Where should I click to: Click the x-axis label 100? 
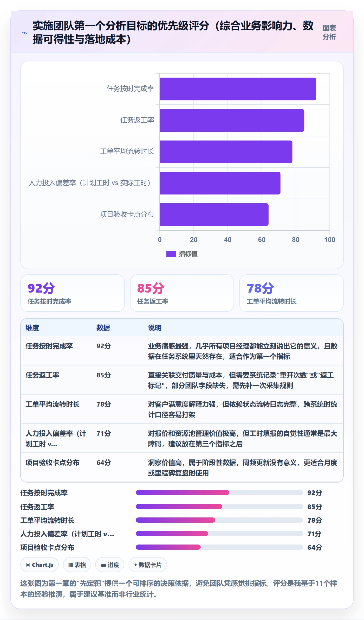click(329, 240)
